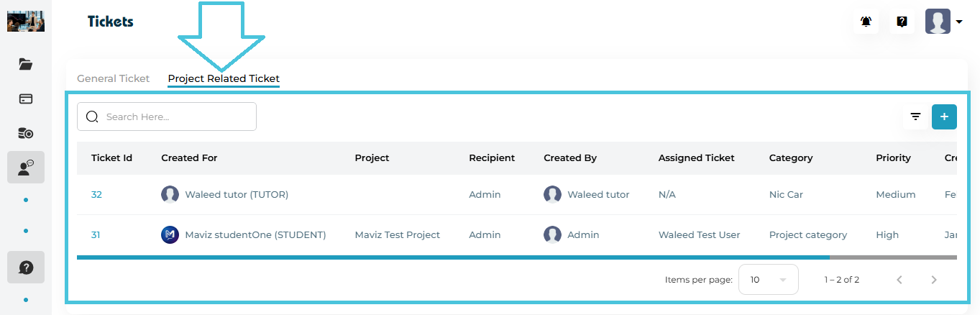
Task: Select the Project Related Ticket tab
Action: [224, 78]
